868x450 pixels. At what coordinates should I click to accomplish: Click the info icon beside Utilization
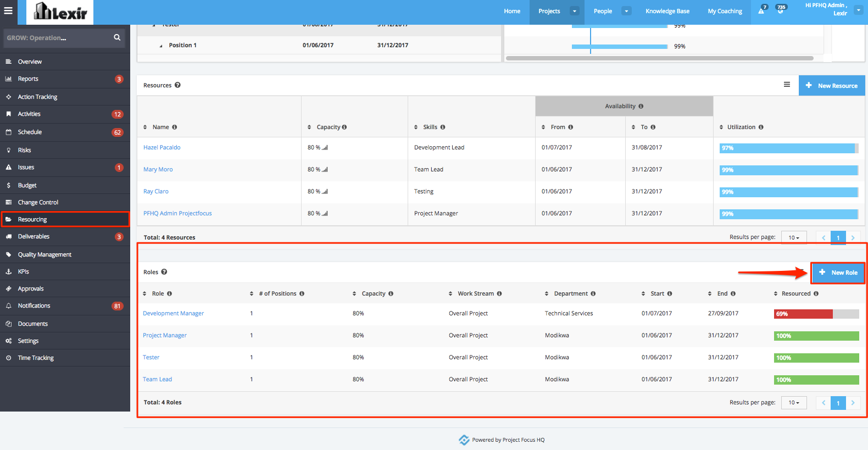tap(761, 127)
